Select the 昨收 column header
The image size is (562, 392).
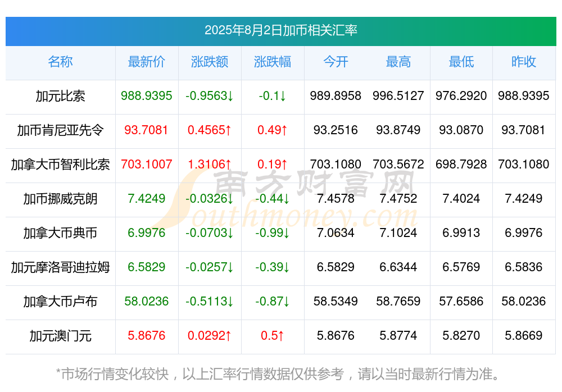(x=524, y=62)
